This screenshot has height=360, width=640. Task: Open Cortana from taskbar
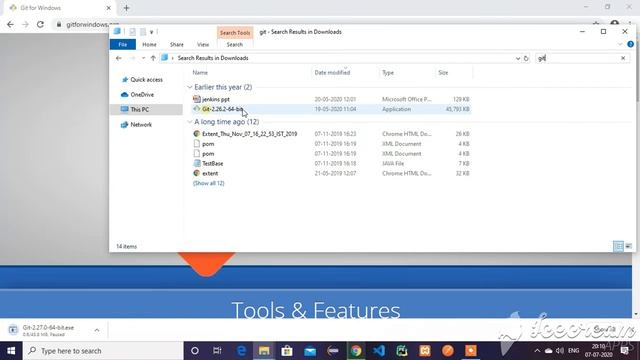(x=195, y=351)
